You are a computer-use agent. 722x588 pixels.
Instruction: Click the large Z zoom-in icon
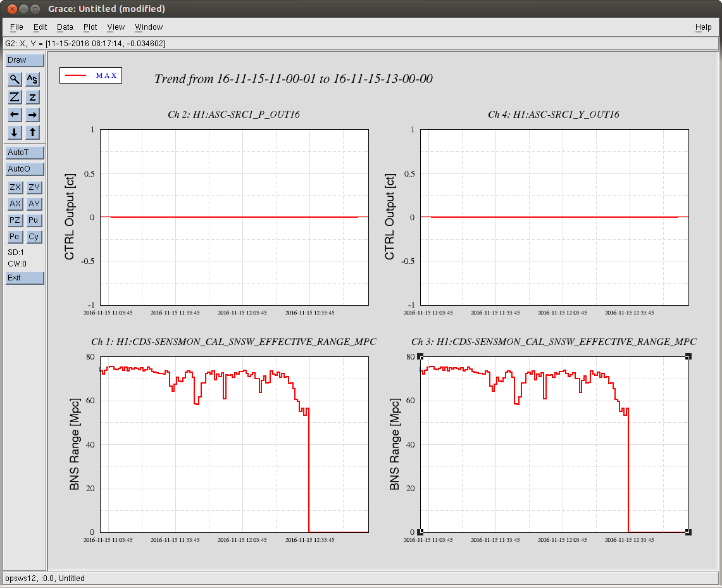pos(15,97)
